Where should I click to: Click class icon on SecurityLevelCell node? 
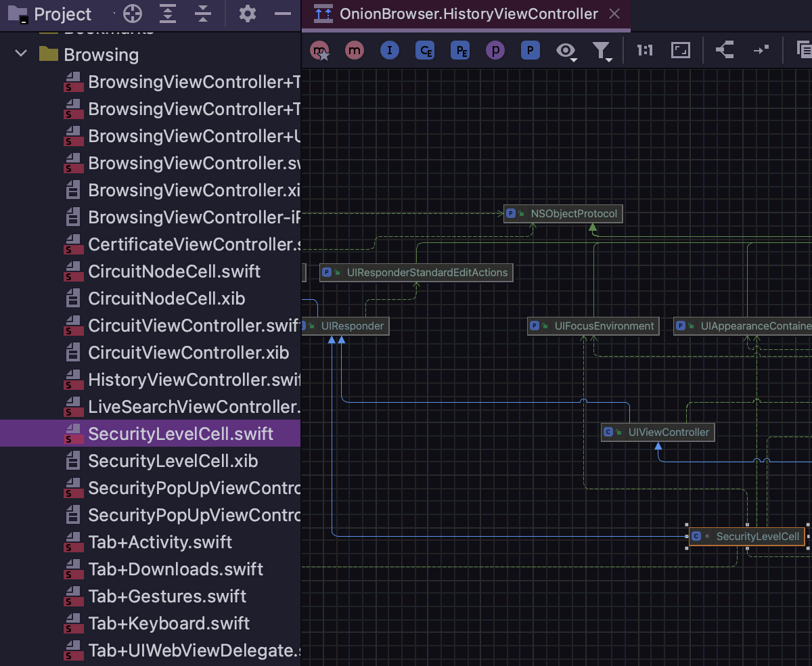tap(696, 536)
